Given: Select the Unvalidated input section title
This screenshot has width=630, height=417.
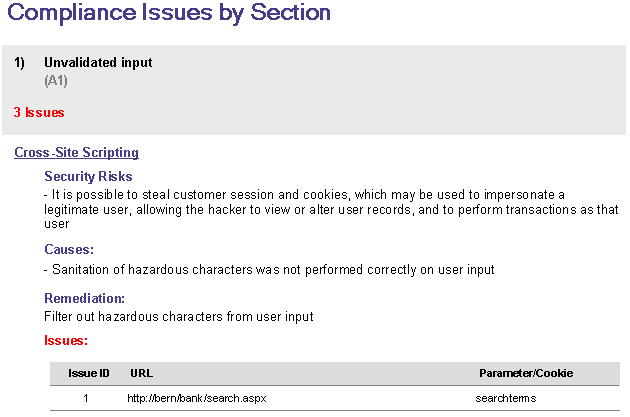Looking at the screenshot, I should (98, 62).
